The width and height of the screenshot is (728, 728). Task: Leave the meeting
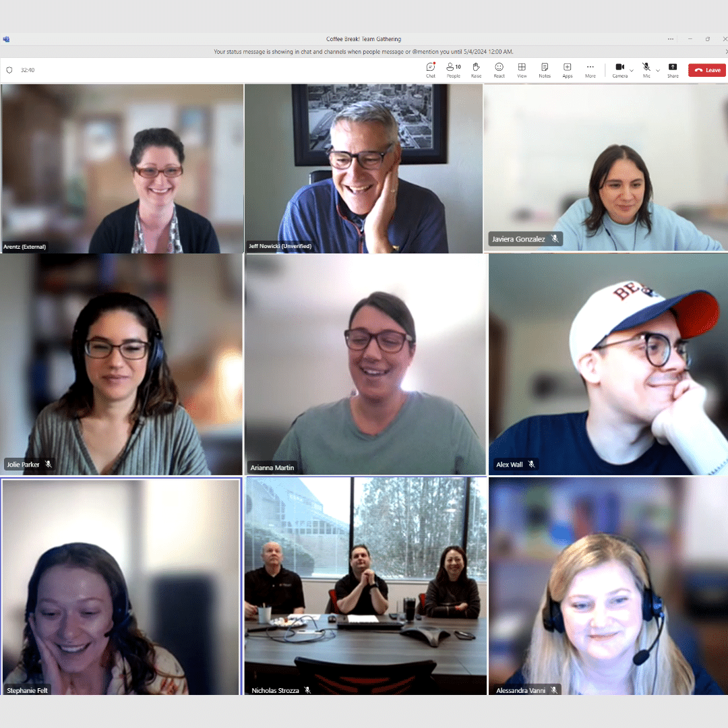706,69
